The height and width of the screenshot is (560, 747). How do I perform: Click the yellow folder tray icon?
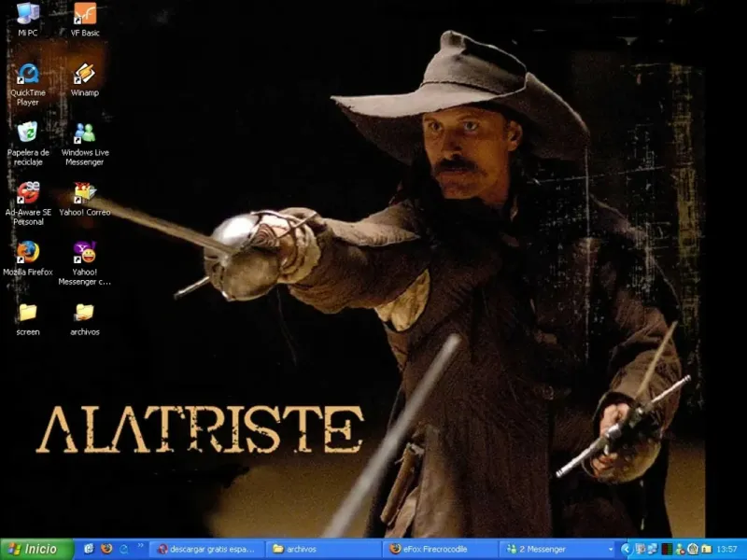coord(706,549)
